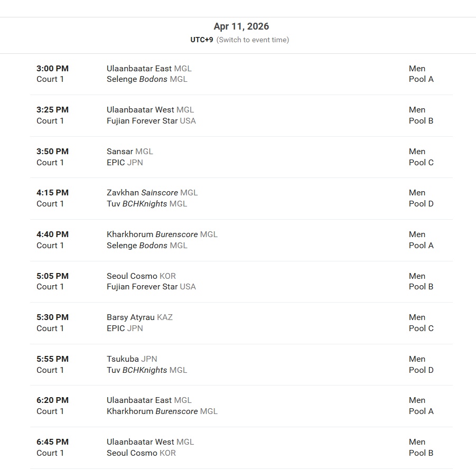Click Fujian Forever Star in 3:25 PM match
The image size is (476, 470).
click(151, 121)
